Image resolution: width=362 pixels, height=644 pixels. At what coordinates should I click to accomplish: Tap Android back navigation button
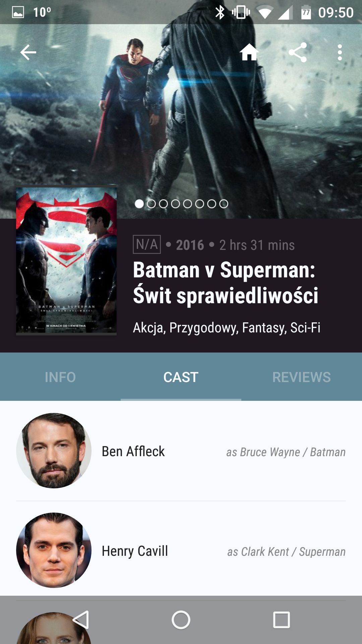coord(81,620)
